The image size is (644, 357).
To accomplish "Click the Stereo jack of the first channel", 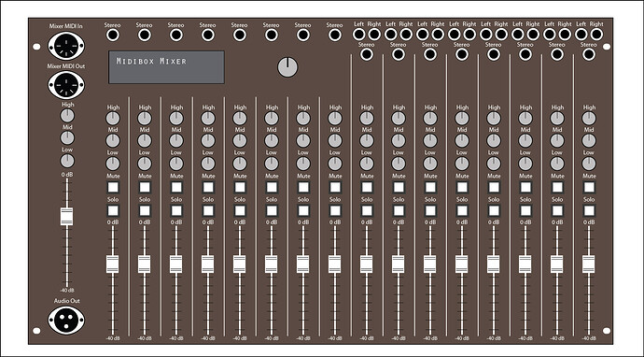I will (113, 35).
